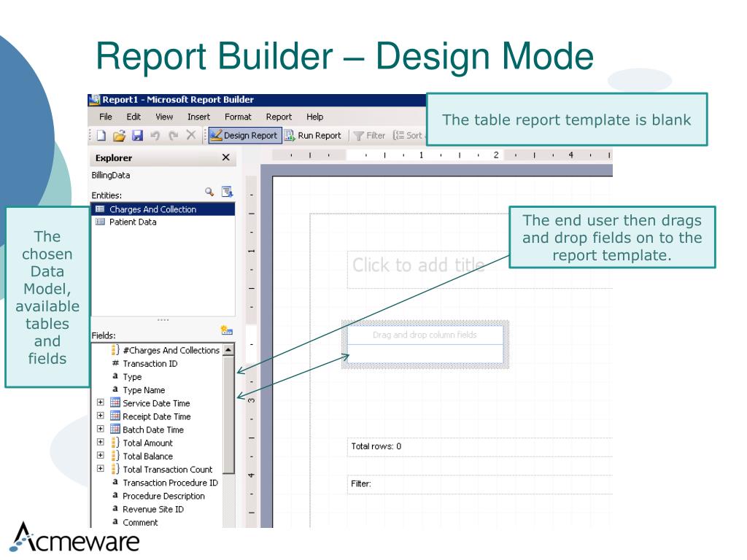
Task: Click the Service Date Time calendar icon
Action: pyautogui.click(x=115, y=402)
